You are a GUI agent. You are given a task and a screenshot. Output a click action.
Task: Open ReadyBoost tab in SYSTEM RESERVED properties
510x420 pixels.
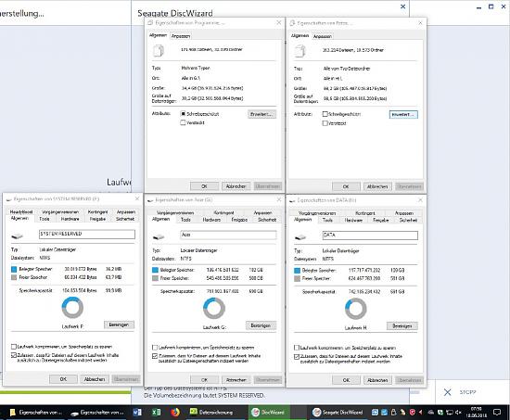tap(21, 211)
